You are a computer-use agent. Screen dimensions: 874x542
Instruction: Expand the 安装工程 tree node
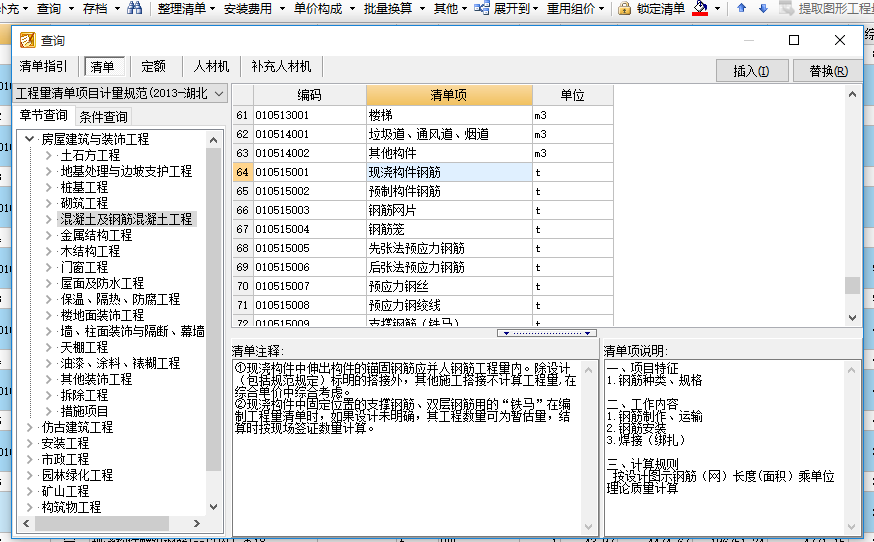pos(29,443)
